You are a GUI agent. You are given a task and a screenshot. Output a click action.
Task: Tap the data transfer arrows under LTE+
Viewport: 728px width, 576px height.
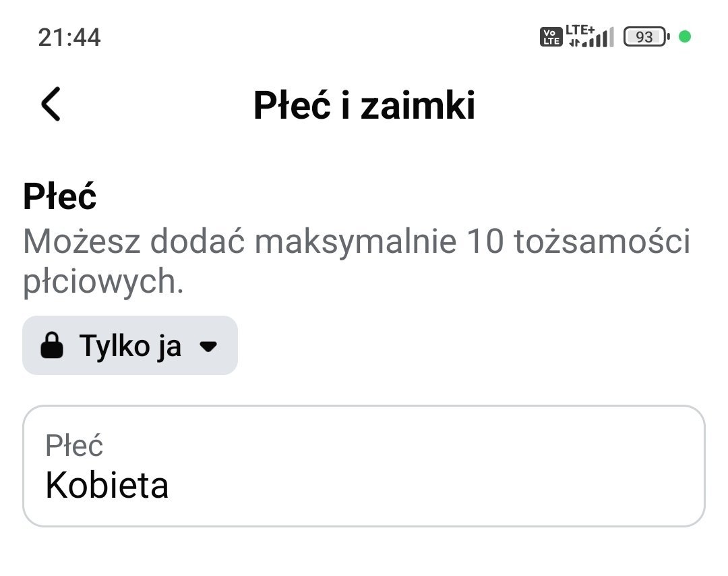pos(574,43)
